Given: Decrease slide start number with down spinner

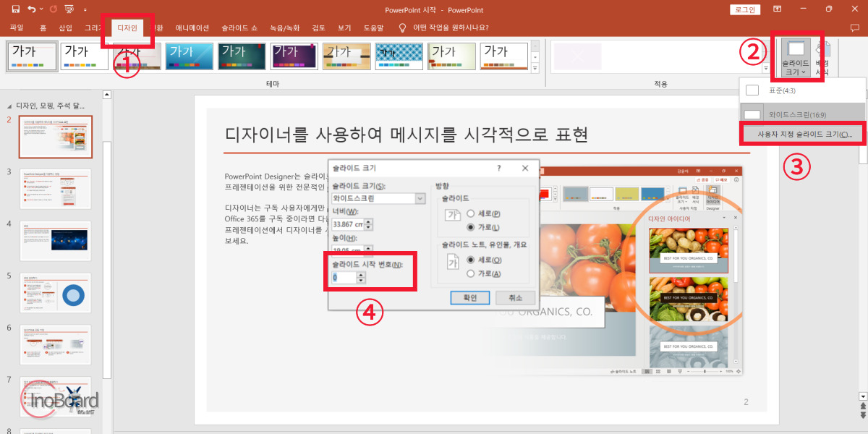Looking at the screenshot, I should 361,281.
